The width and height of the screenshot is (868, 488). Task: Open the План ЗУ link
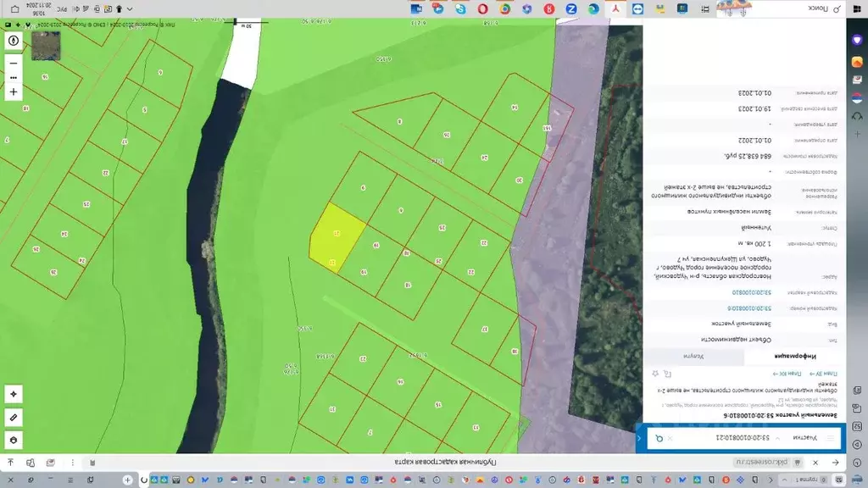pos(823,374)
